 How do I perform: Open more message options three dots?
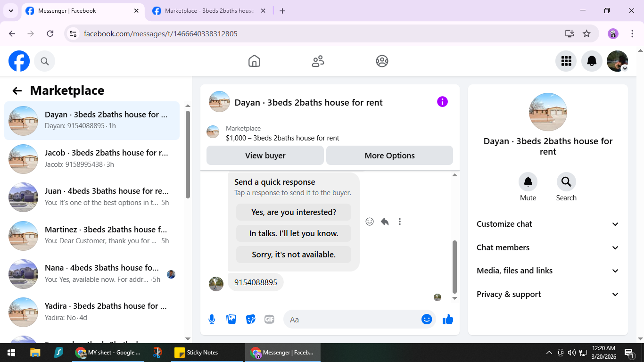pos(400,222)
